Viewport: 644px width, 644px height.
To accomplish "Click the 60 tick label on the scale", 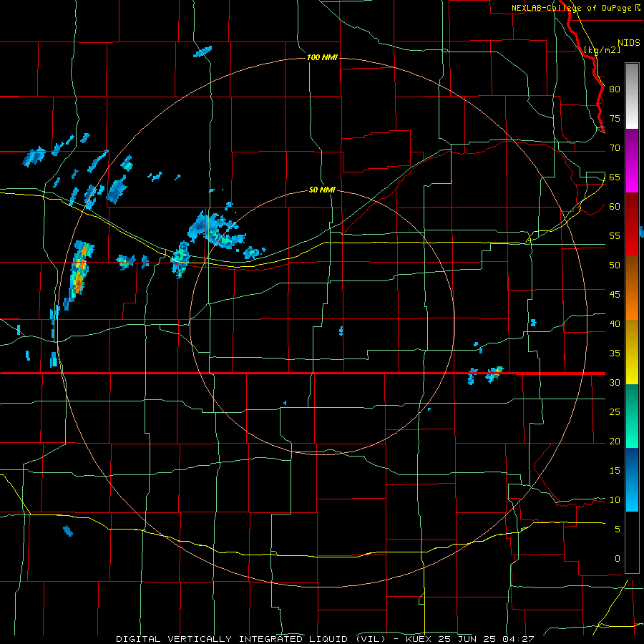I will (615, 207).
